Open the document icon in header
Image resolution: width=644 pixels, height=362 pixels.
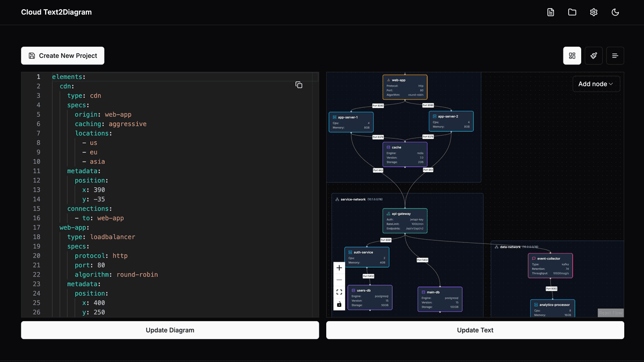point(551,12)
